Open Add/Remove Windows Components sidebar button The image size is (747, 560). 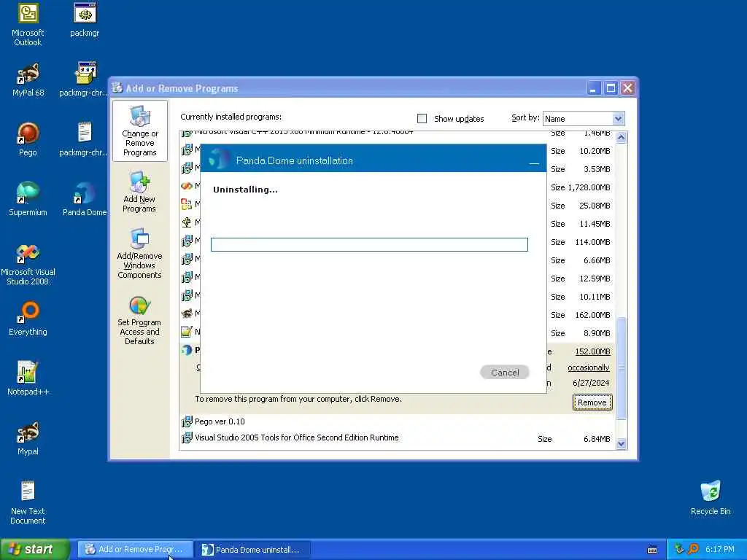point(139,254)
